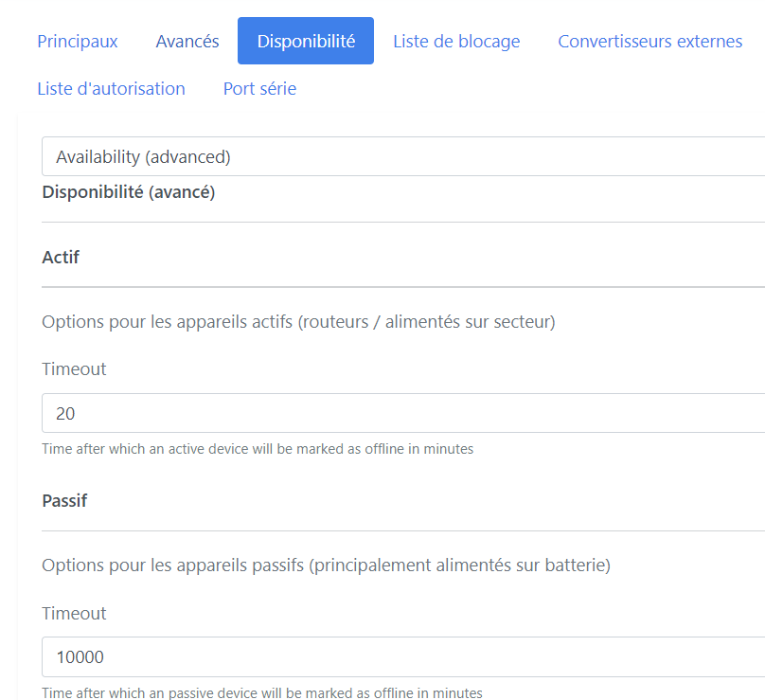Go to the Liste de blocage tab
The height and width of the screenshot is (700, 765).
[456, 41]
